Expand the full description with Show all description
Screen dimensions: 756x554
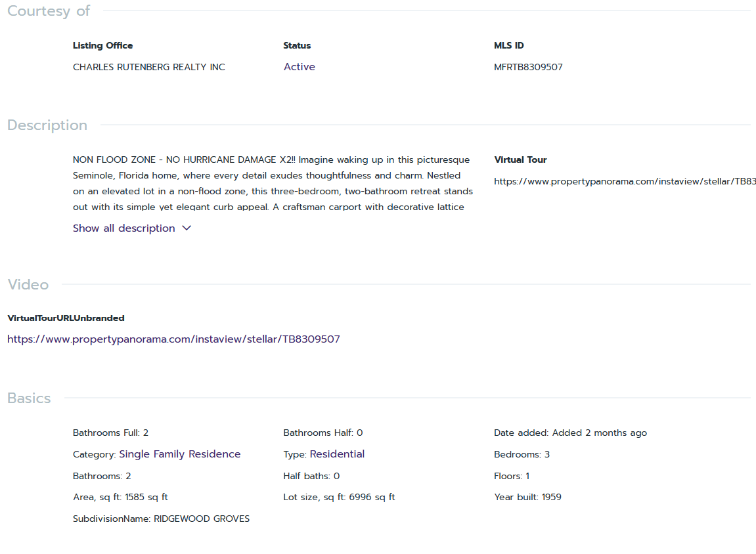pos(124,228)
